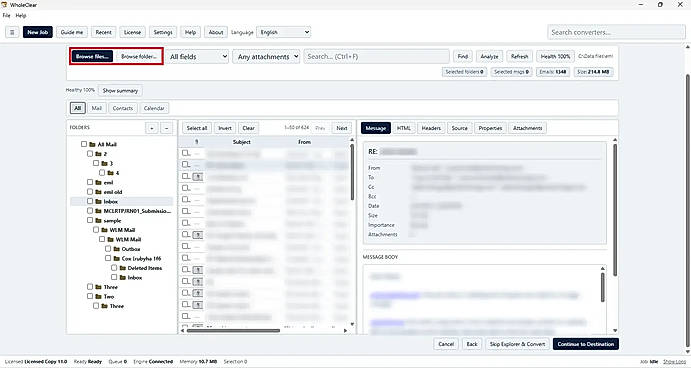Viewport: 691px width, 368px height.
Task: Click Skip Explorer & Convert
Action: 517,344
